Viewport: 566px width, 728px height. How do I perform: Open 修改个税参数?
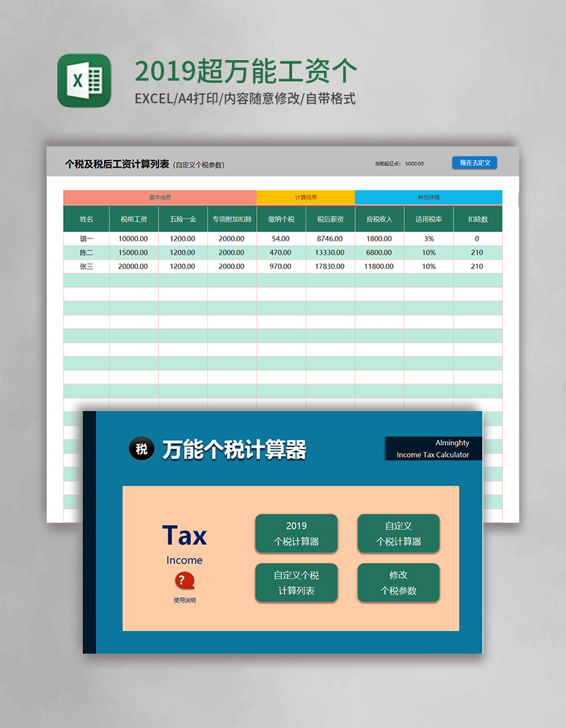(398, 582)
